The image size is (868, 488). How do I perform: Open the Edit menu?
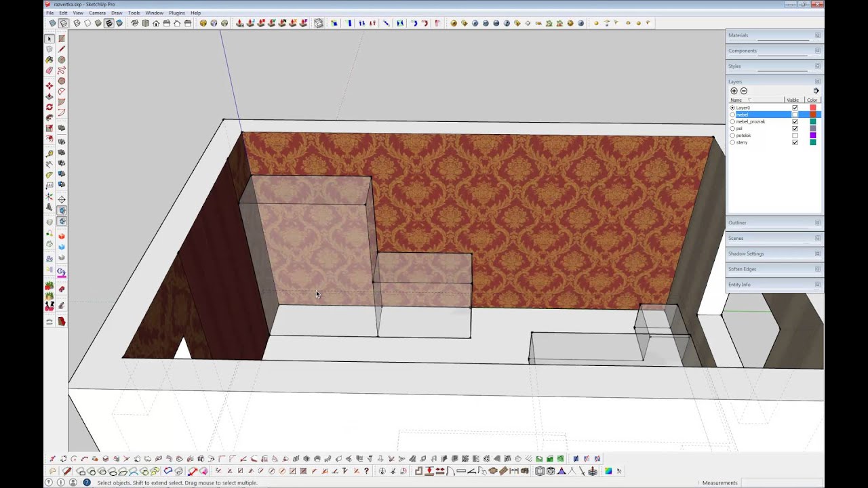pos(63,13)
